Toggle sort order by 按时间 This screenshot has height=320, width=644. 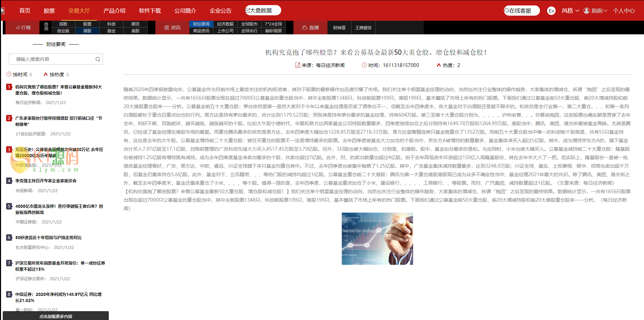(x=20, y=74)
